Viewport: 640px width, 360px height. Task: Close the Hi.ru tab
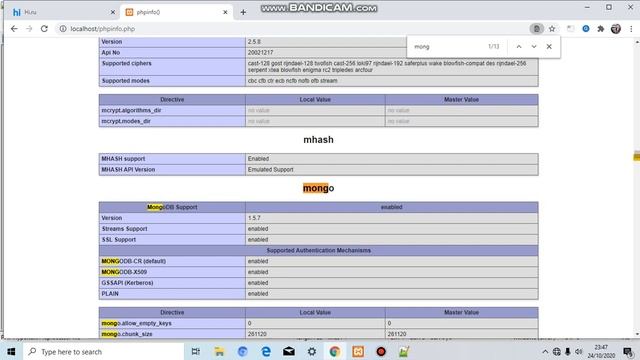pyautogui.click(x=113, y=12)
